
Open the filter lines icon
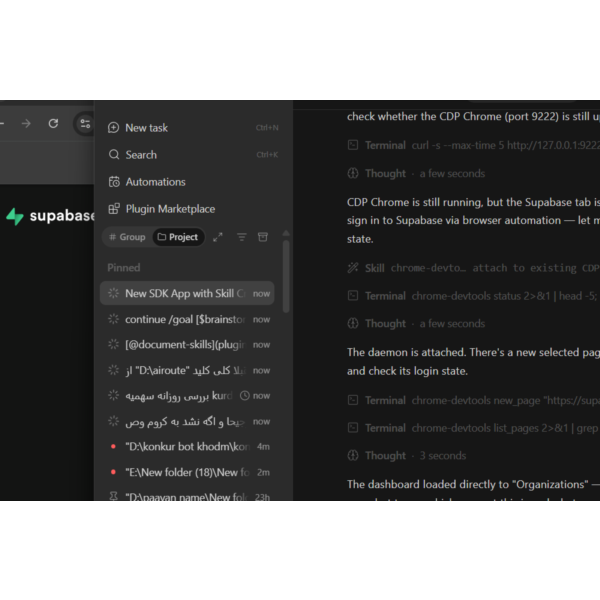point(241,237)
